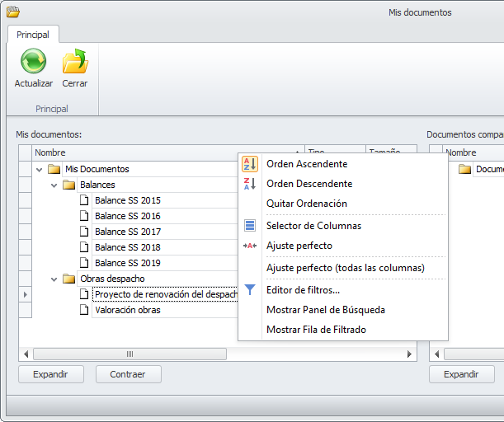Click right scroll arrow in Mis documentos
504x422 pixels.
[x=409, y=354]
